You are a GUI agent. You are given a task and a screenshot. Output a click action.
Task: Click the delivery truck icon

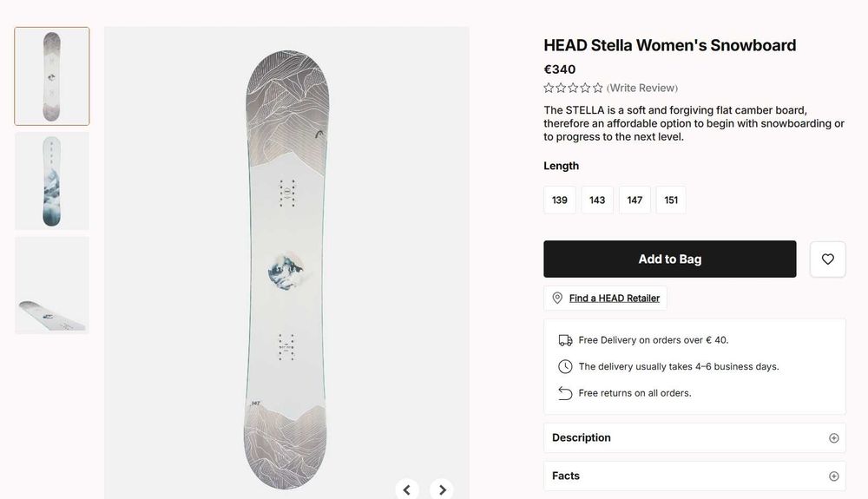[x=565, y=340]
